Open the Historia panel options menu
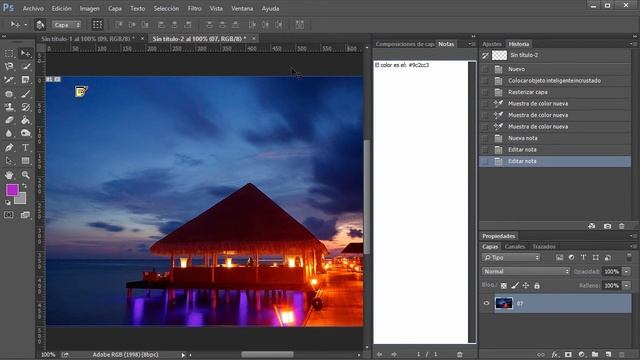The height and width of the screenshot is (360, 640). pyautogui.click(x=633, y=44)
